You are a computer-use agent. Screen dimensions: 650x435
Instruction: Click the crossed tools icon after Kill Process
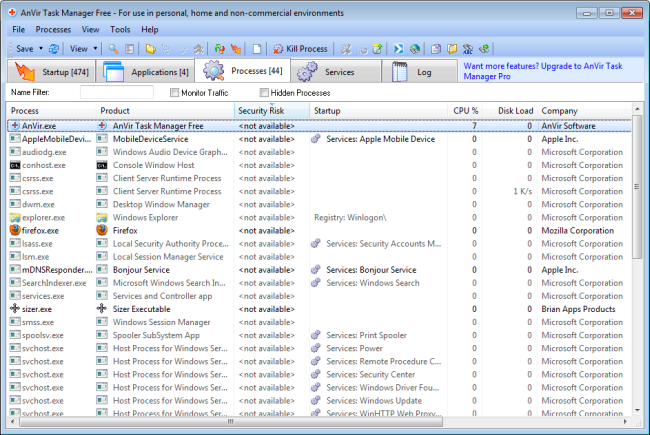[346, 49]
